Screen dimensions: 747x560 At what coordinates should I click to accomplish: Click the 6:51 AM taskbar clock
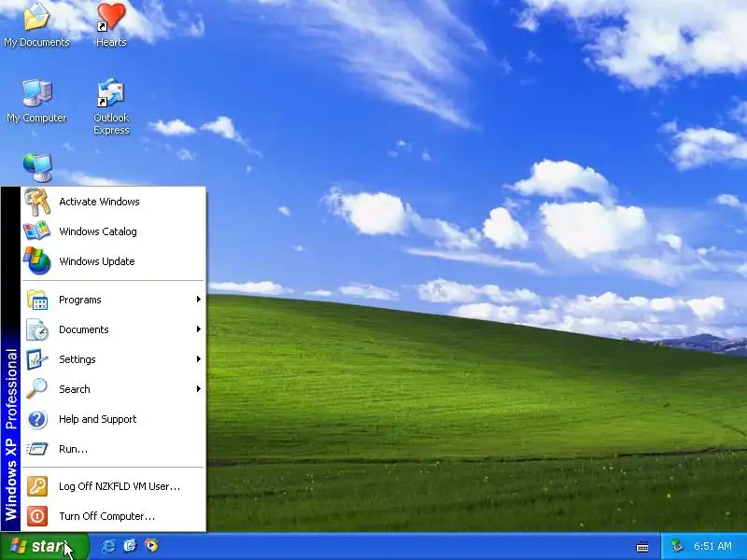[712, 546]
